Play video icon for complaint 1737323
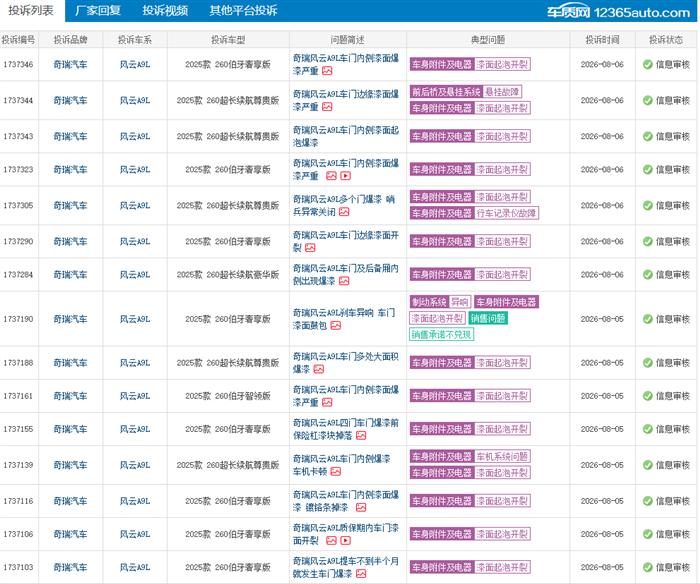The height and width of the screenshot is (584, 700). [x=346, y=176]
